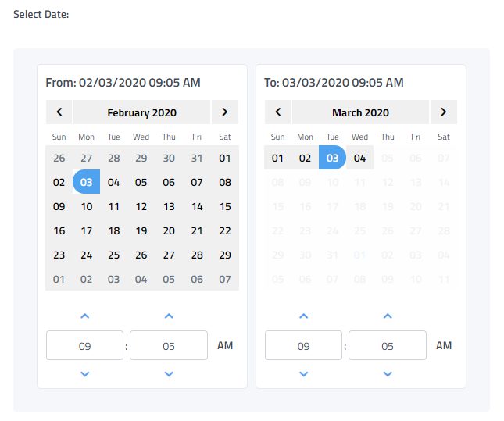This screenshot has width=504, height=421.
Task: Go to previous month in To calendar
Action: click(278, 112)
